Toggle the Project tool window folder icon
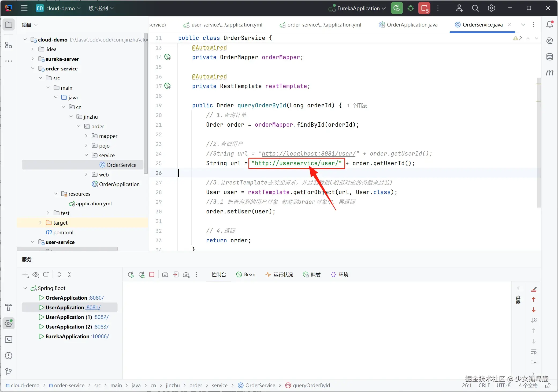558x392 pixels. 9,25
